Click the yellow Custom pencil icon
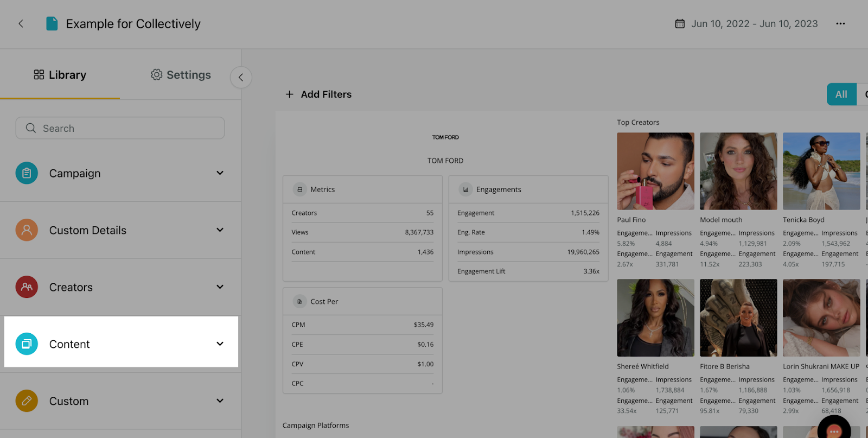The height and width of the screenshot is (438, 868). (27, 401)
